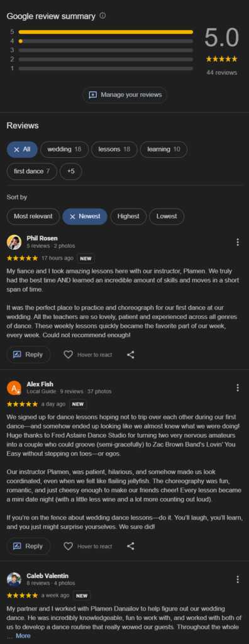Sort reviews by Lowest rating
This screenshot has height=644, width=249.
click(167, 216)
